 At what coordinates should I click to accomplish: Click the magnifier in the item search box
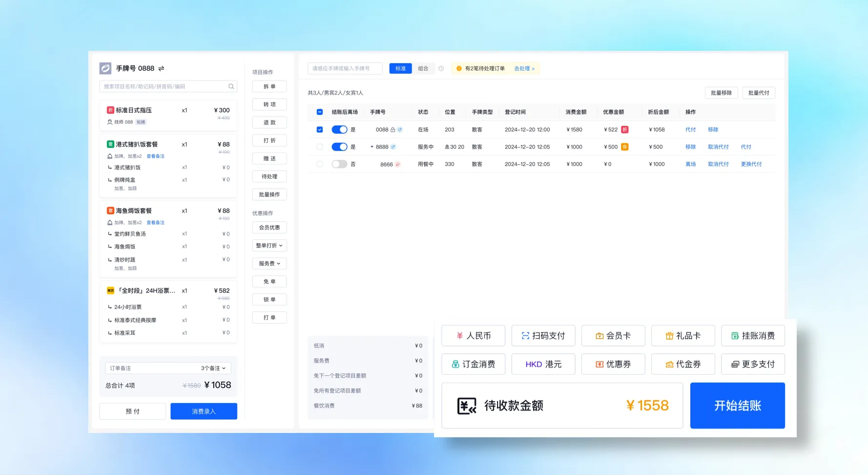coord(231,86)
